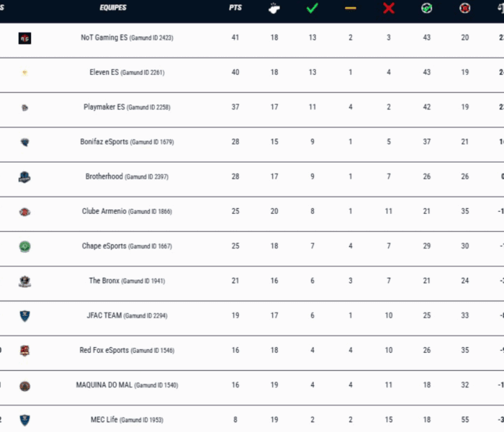Click the EQUIPES column header

pos(113,8)
